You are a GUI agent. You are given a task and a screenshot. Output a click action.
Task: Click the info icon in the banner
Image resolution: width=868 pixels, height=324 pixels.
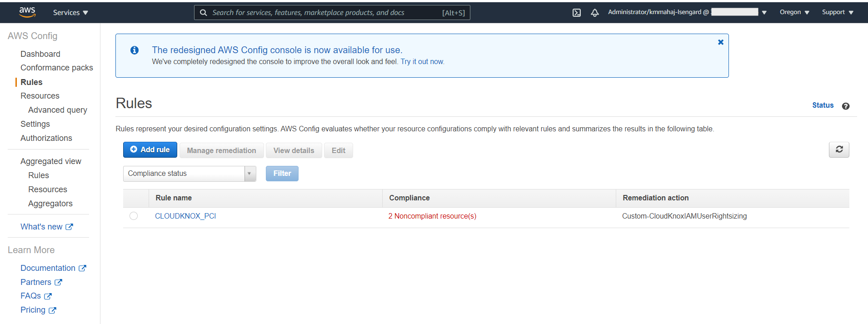(x=135, y=50)
